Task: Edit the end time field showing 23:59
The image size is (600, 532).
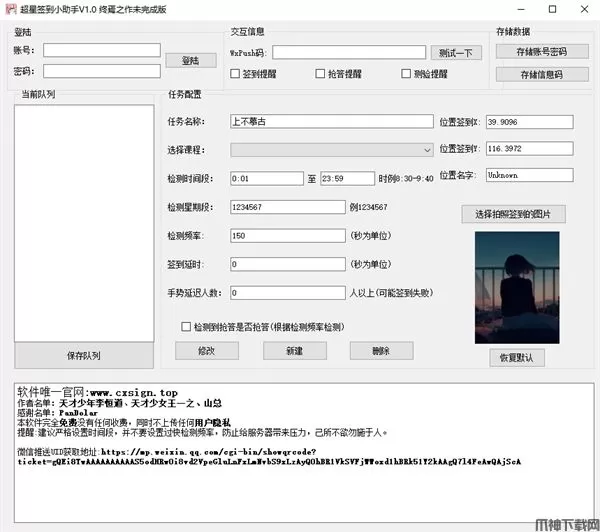Action: pos(347,179)
